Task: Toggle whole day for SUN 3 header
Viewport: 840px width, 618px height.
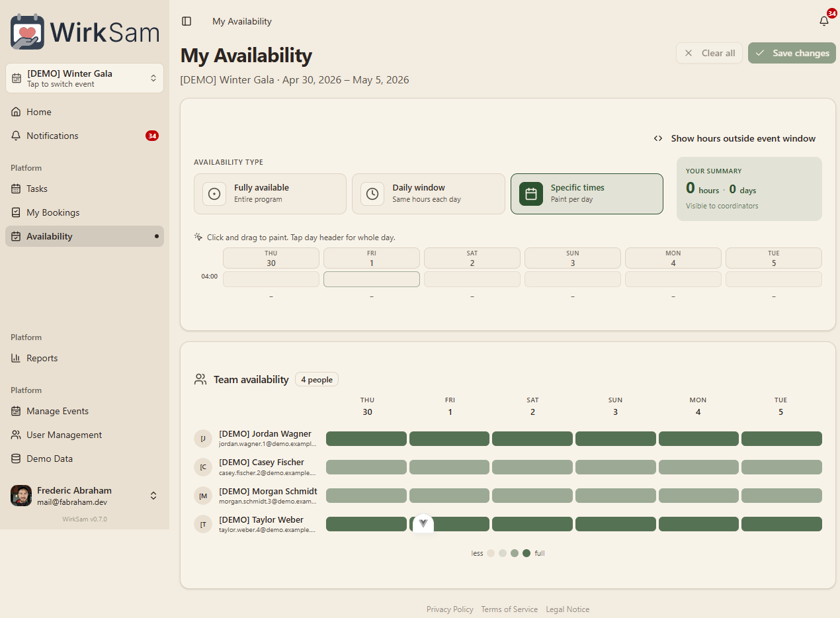Action: (573, 258)
